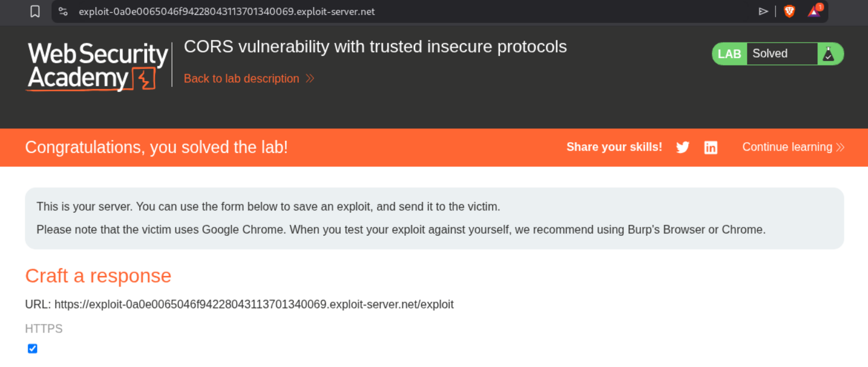Click the Solved lab status badge
Image resolution: width=868 pixels, height=367 pixels.
(x=770, y=53)
